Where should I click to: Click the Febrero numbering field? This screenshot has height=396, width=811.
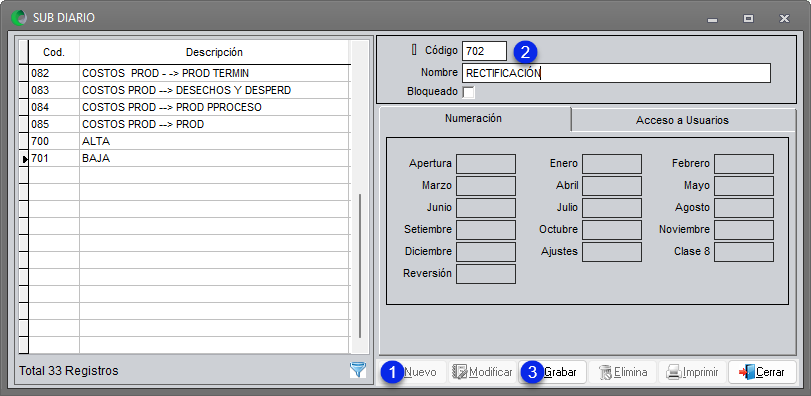tap(744, 164)
